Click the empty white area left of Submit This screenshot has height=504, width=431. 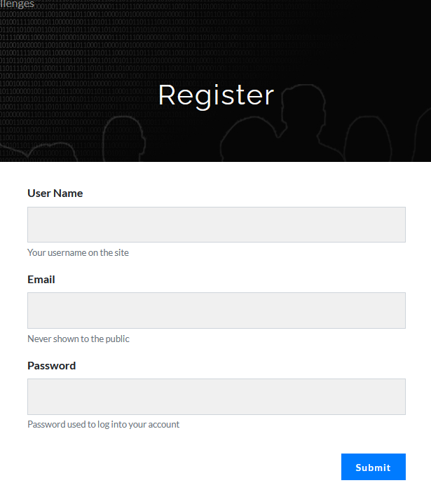pyautogui.click(x=183, y=467)
